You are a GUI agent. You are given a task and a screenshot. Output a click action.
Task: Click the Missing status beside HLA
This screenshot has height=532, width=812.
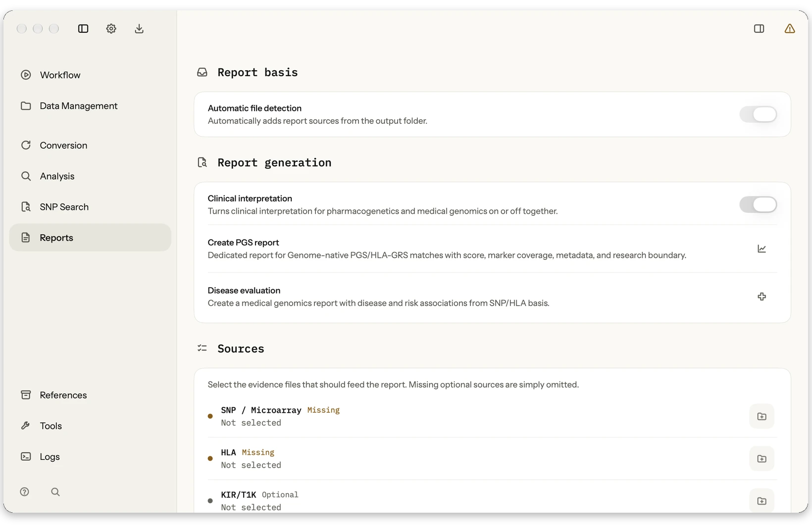tap(258, 452)
